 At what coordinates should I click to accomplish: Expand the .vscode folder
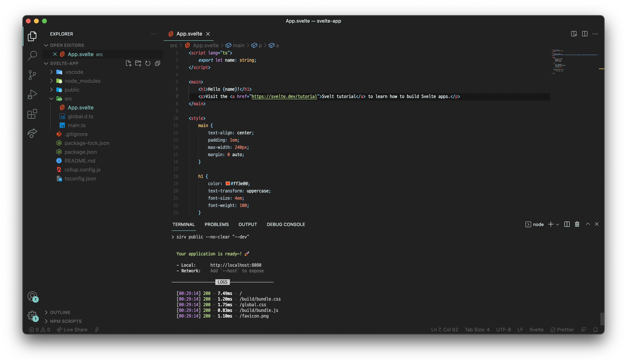52,72
